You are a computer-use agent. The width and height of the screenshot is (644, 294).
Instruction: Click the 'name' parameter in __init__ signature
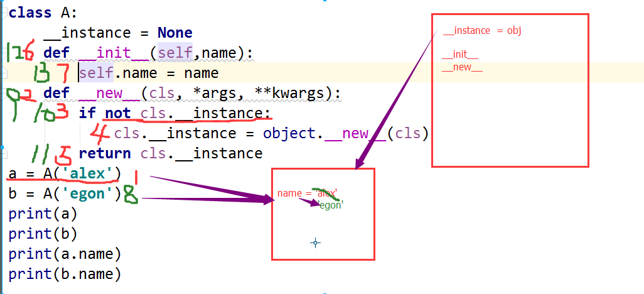[x=219, y=53]
